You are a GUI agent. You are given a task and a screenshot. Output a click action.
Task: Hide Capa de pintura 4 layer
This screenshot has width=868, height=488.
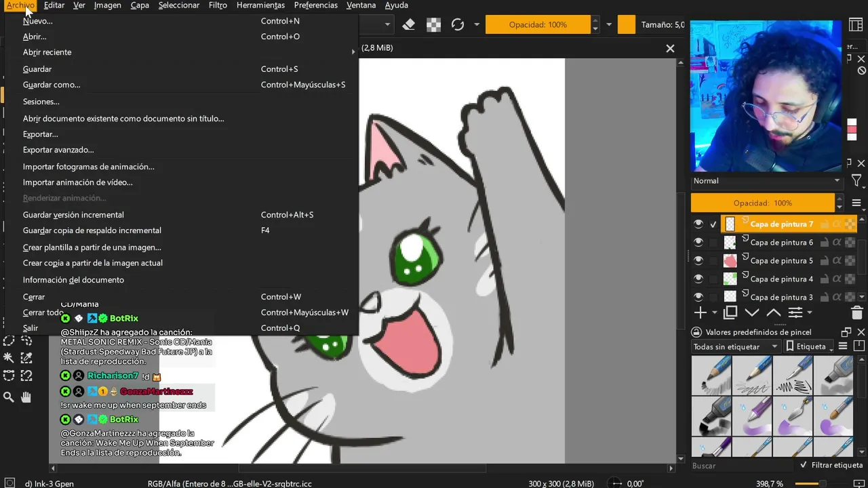pos(698,279)
